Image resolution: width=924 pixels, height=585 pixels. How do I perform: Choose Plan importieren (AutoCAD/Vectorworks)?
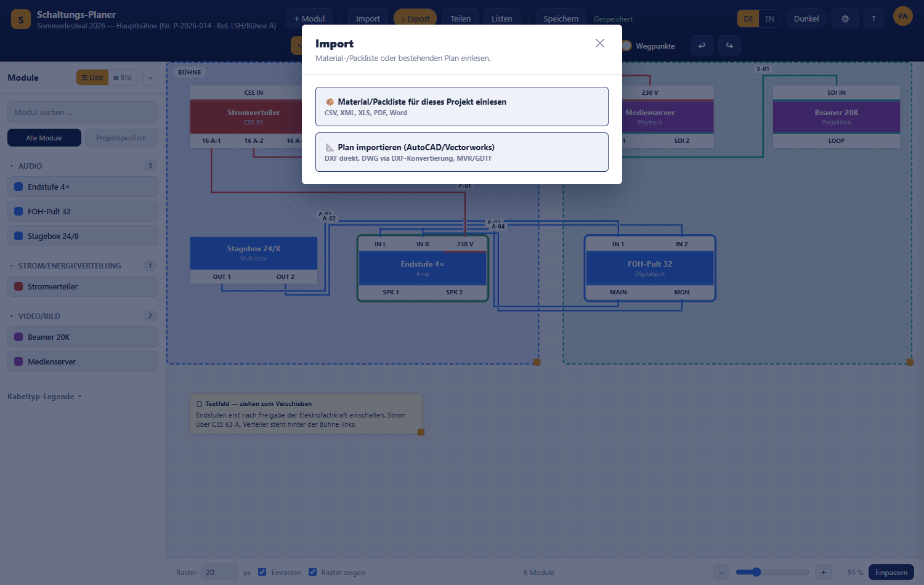pos(462,152)
